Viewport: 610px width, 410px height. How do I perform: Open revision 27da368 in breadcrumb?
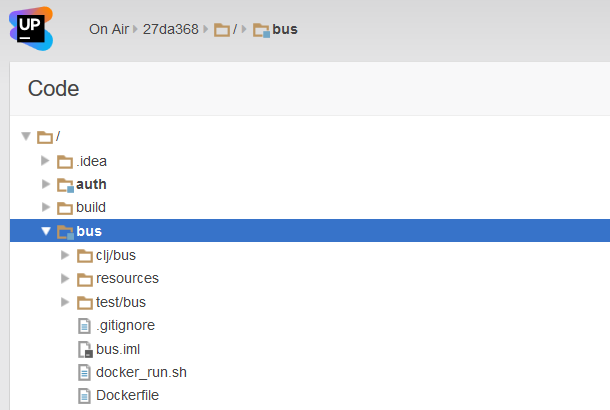(x=170, y=29)
